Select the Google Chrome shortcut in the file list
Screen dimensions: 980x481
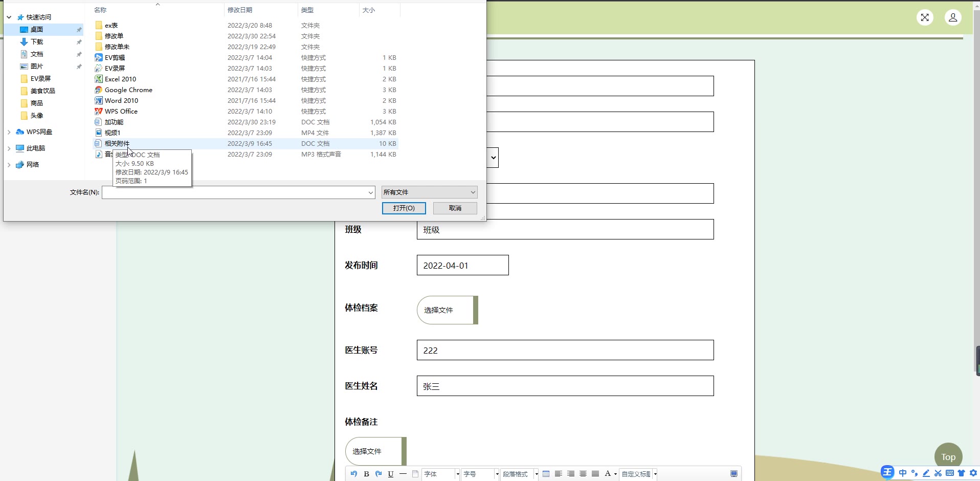click(246, 90)
